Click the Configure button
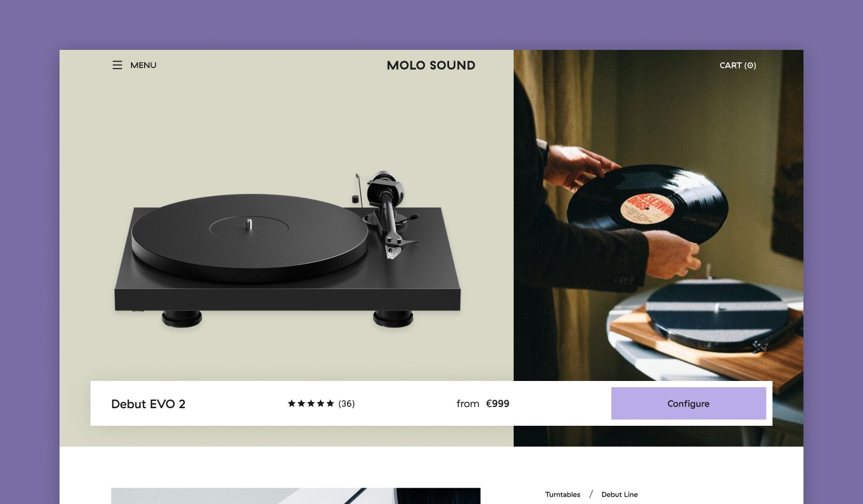Viewport: 863px width, 504px height. pyautogui.click(x=688, y=404)
